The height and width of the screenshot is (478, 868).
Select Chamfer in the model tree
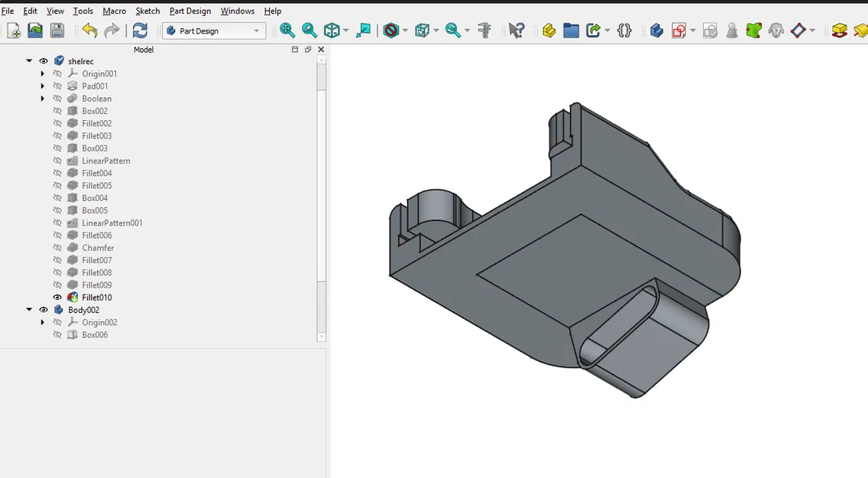point(98,248)
